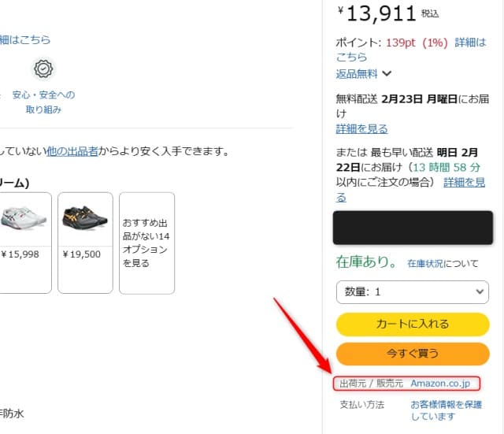The image size is (504, 434).
Task: Expand the 返品無料 chevron
Action: (x=387, y=74)
